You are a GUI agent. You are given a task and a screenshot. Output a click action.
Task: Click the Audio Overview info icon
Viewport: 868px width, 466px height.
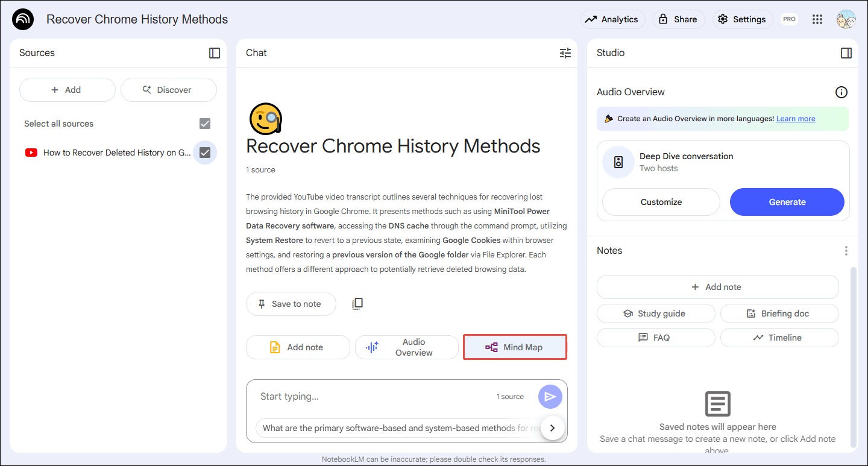click(841, 92)
